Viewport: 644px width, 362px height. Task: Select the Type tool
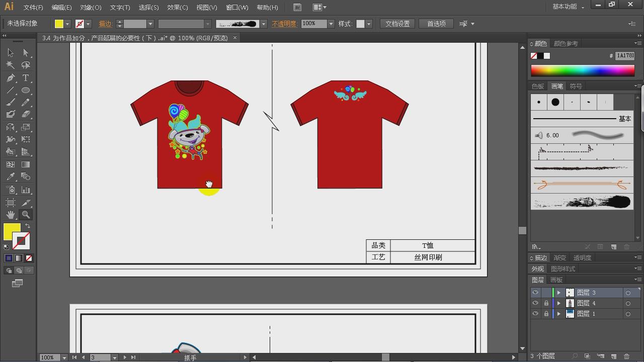point(26,78)
